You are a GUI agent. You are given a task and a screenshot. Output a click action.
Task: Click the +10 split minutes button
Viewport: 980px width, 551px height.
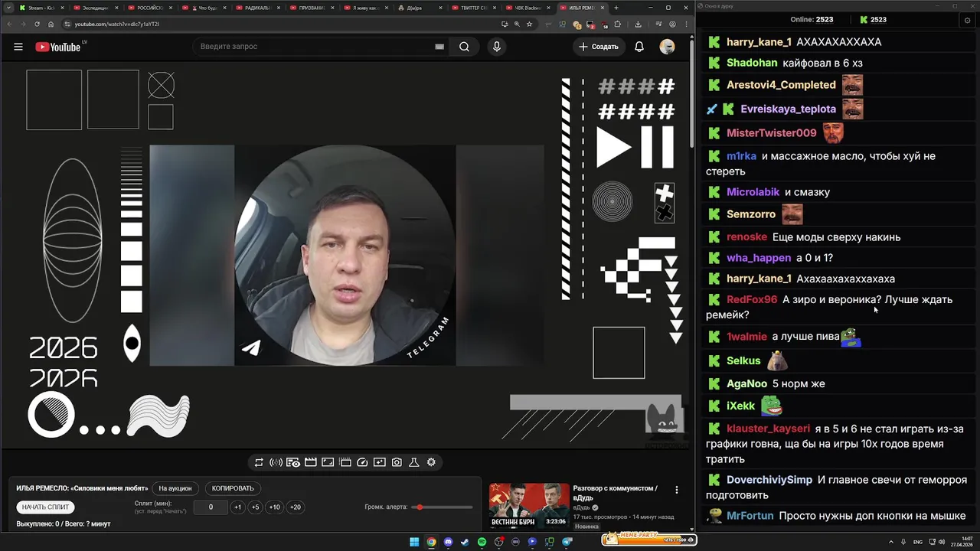[x=274, y=507]
